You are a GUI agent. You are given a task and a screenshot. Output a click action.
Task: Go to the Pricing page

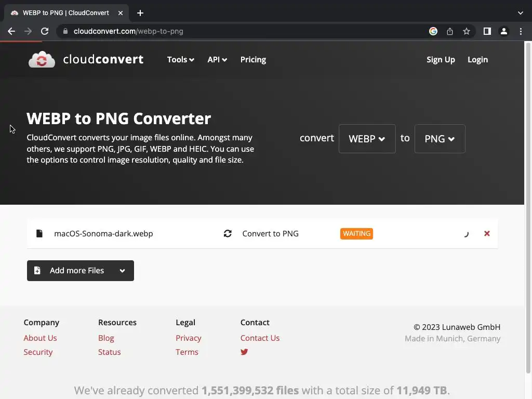click(x=253, y=60)
